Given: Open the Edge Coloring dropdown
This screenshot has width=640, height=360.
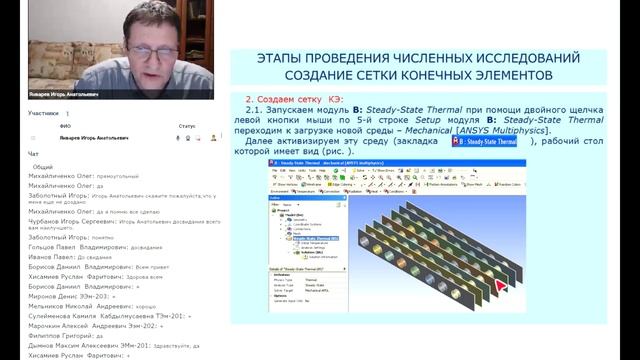Looking at the screenshot, I should click(341, 184).
